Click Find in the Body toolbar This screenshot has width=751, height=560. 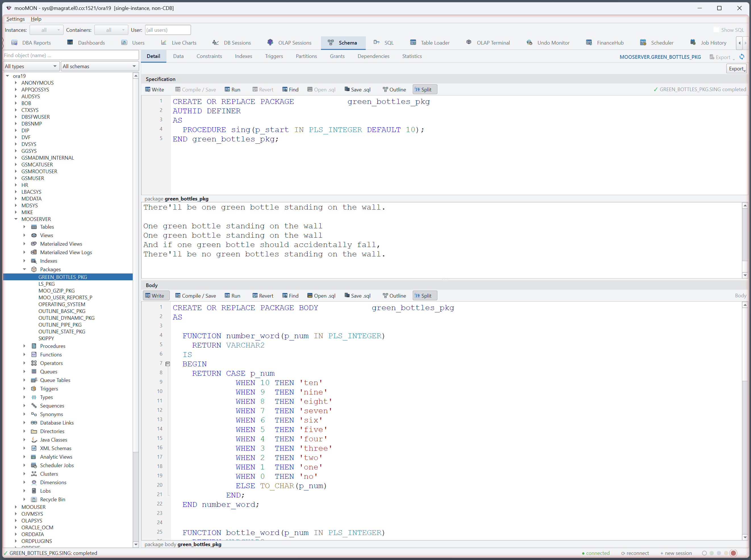290,296
